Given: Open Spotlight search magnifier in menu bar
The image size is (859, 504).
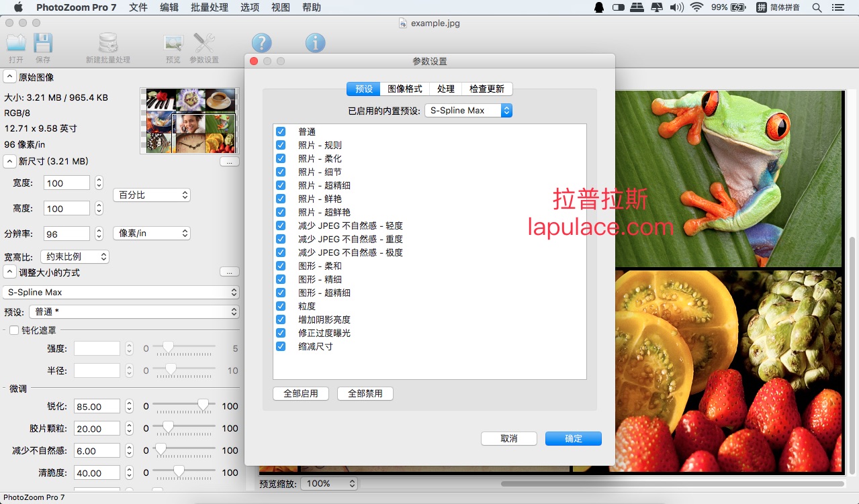Looking at the screenshot, I should 817,8.
